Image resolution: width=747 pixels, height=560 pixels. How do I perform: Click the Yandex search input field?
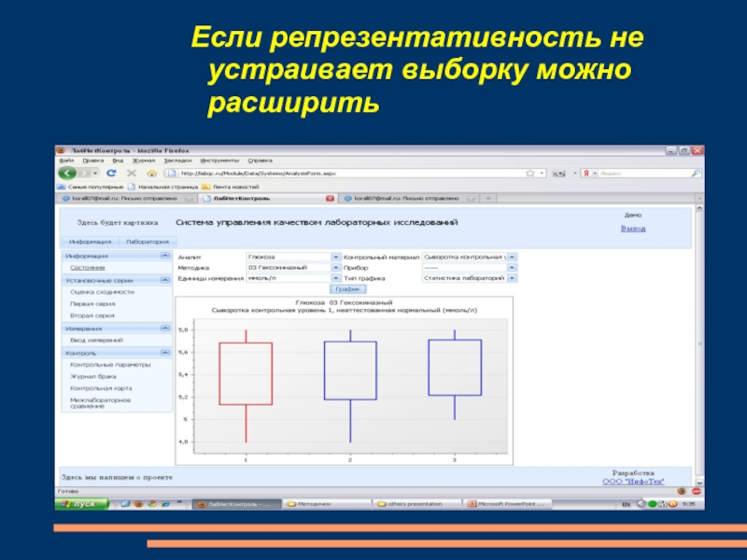(x=643, y=174)
